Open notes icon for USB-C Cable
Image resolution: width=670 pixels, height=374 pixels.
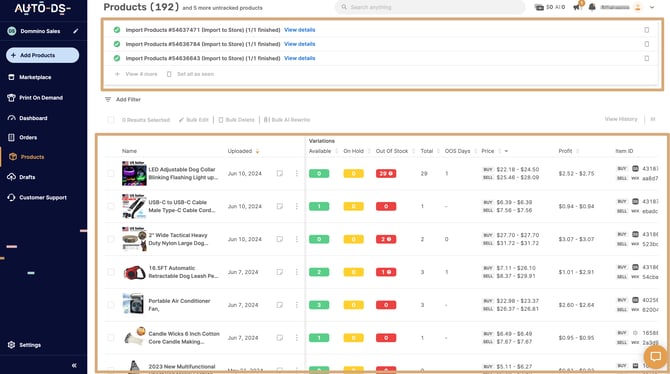[279, 206]
